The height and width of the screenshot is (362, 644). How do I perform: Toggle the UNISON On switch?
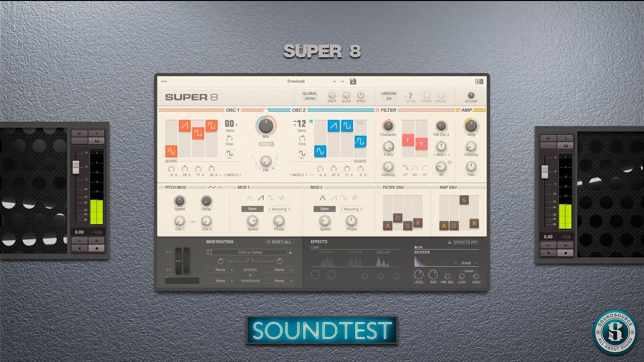(x=388, y=99)
